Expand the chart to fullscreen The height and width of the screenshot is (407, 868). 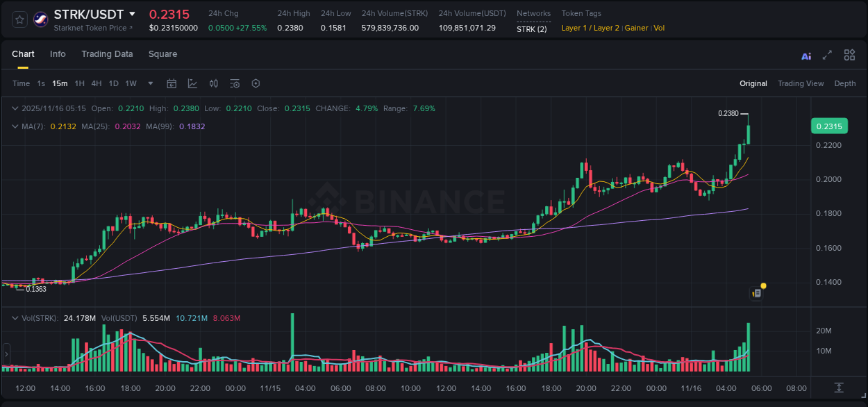[827, 54]
